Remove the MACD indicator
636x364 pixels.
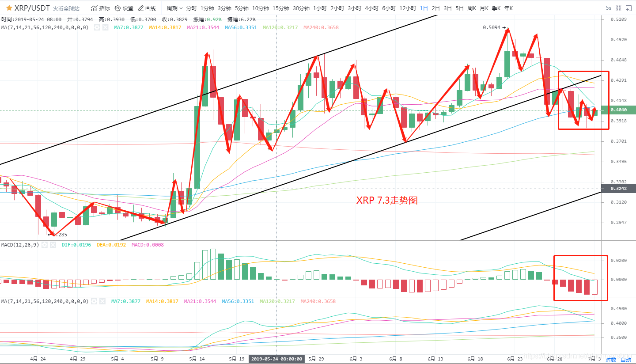pyautogui.click(x=53, y=244)
